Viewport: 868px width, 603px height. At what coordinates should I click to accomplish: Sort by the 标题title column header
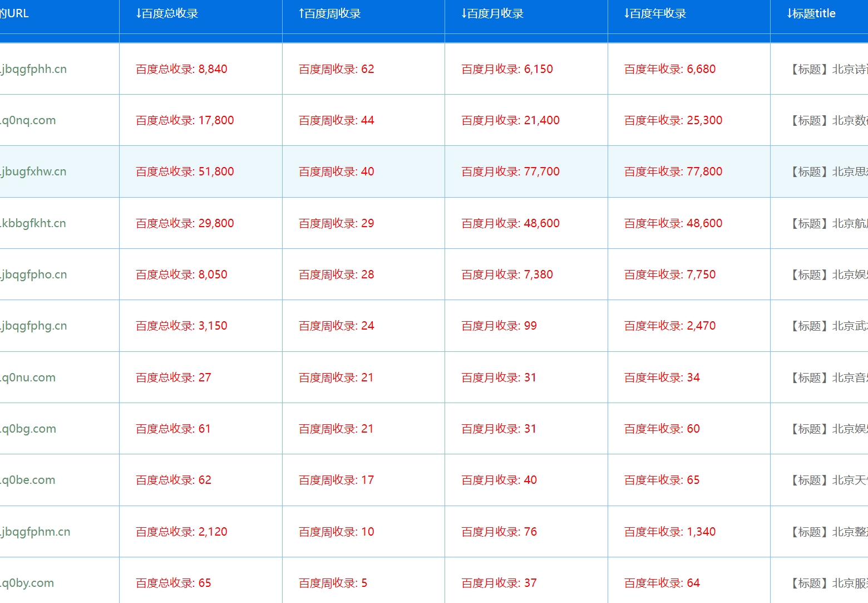point(811,13)
